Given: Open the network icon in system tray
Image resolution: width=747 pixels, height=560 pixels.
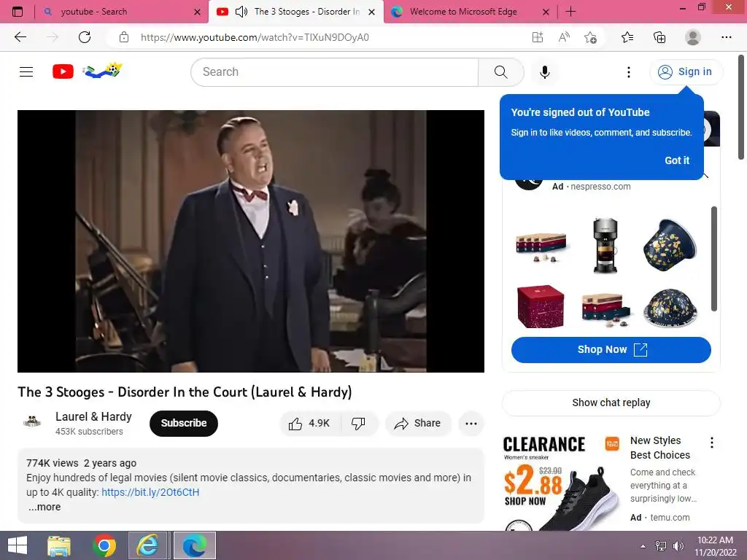Looking at the screenshot, I should [x=661, y=546].
